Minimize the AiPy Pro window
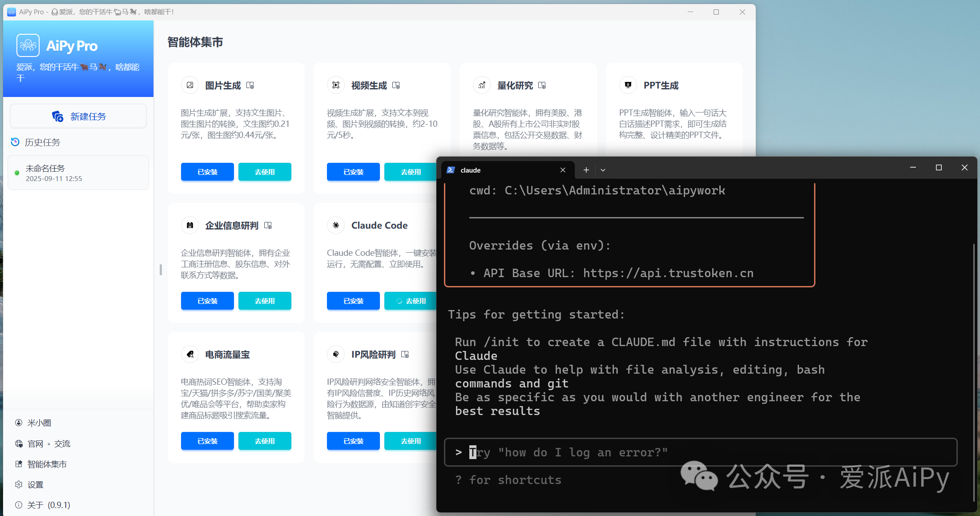 coord(690,12)
